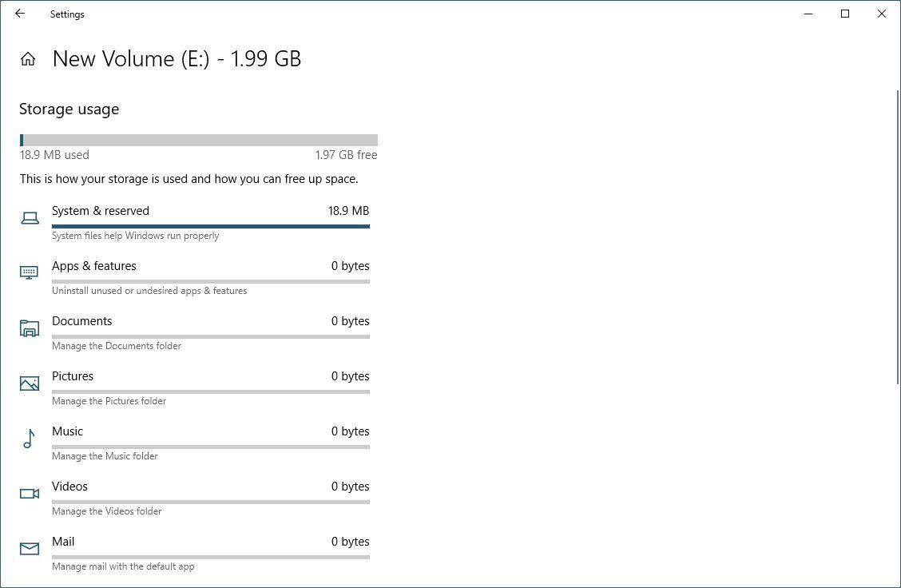Viewport: 901px width, 588px height.
Task: Open the Mail storage category
Action: click(64, 542)
